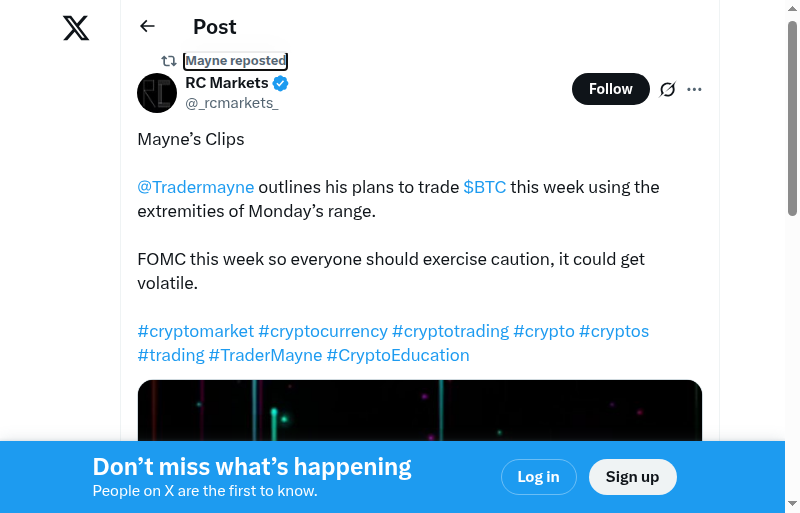
Task: Open the @_rcmarkets_ handle
Action: click(x=232, y=103)
